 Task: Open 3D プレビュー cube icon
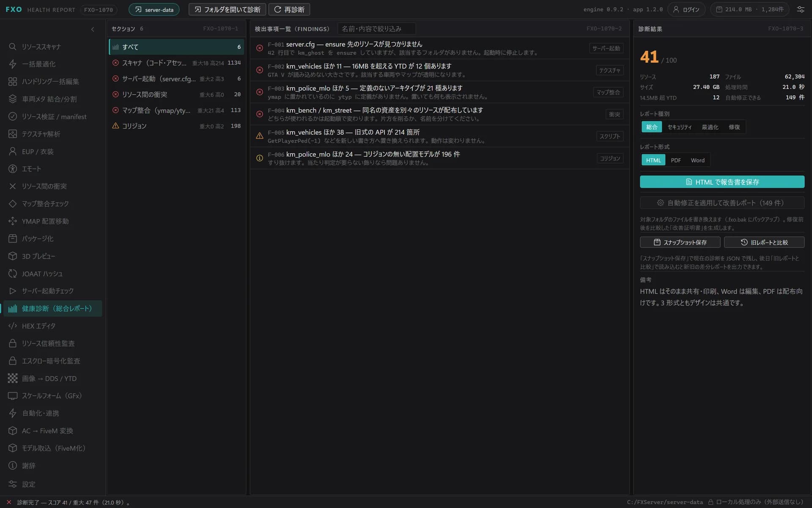click(13, 256)
